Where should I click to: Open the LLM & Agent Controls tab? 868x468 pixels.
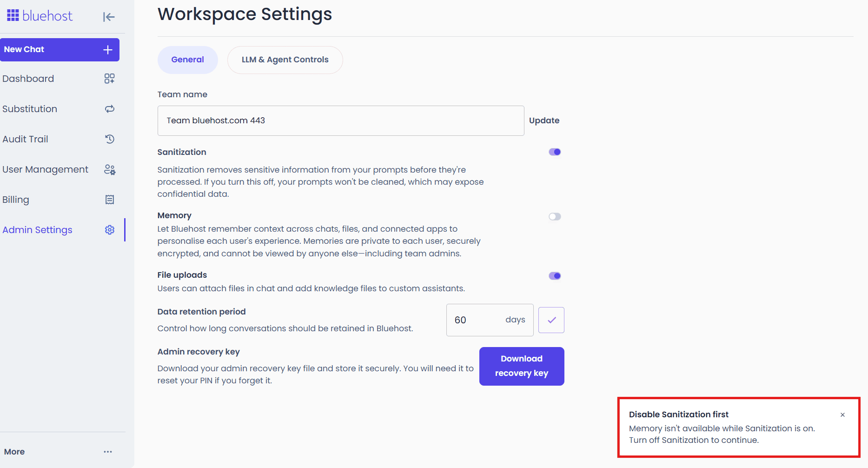285,60
